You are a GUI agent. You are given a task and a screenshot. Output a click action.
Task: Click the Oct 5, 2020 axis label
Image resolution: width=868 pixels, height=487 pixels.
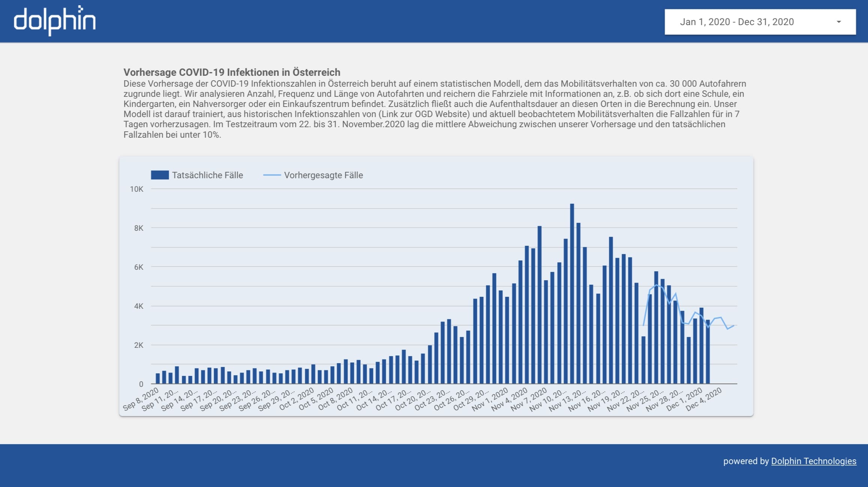316,399
